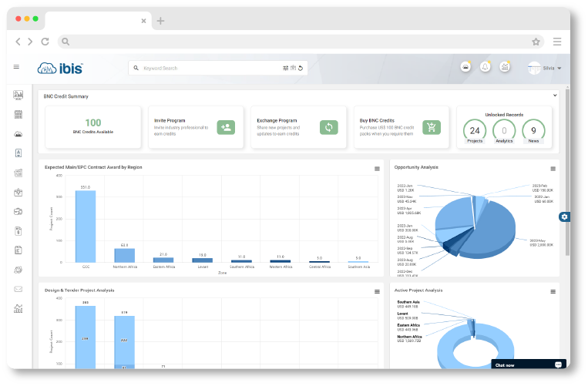The image size is (588, 386).
Task: Open the Opportunity Analysis chart menu
Action: click(553, 168)
